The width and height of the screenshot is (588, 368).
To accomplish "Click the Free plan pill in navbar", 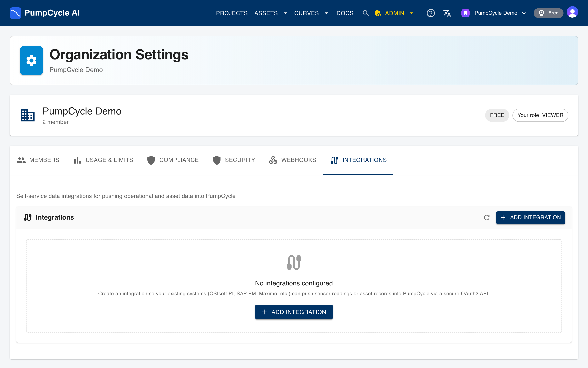I will coord(548,13).
